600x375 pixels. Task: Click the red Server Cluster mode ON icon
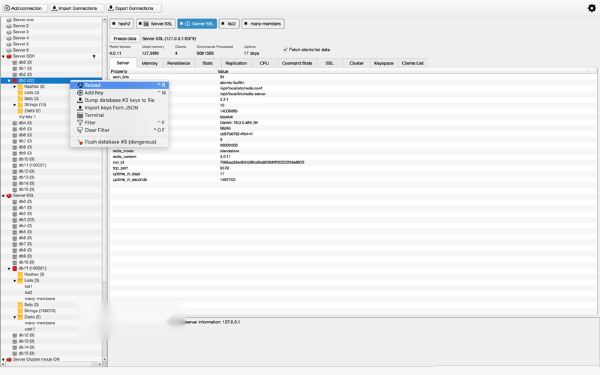tap(9, 359)
